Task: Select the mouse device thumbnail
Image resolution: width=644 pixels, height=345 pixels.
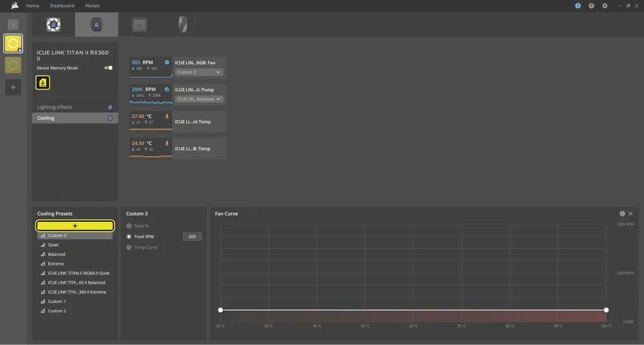Action: coord(183,25)
